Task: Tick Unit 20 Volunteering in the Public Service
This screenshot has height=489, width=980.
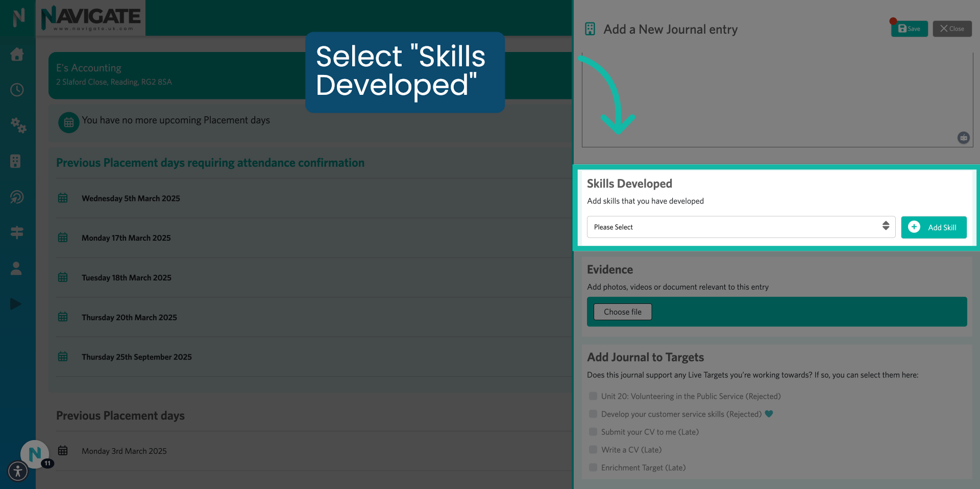Action: 593,396
